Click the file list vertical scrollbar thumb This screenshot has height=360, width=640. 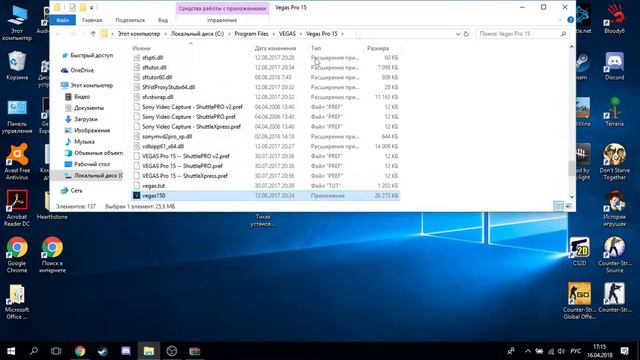(x=571, y=168)
